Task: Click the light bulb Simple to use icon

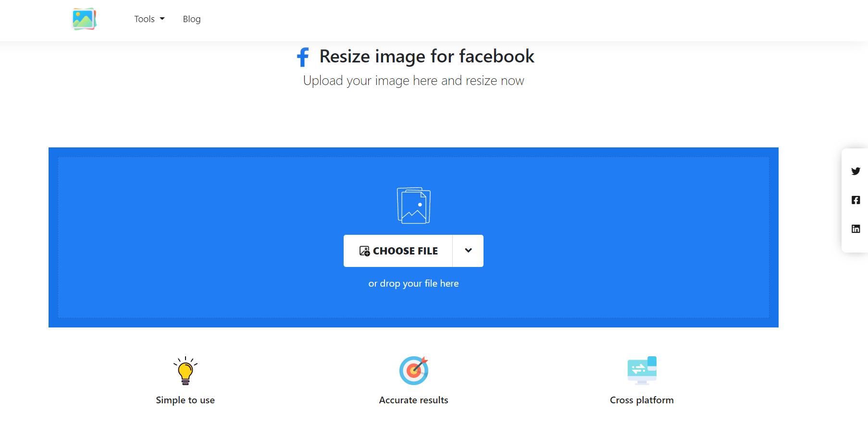Action: pyautogui.click(x=186, y=371)
